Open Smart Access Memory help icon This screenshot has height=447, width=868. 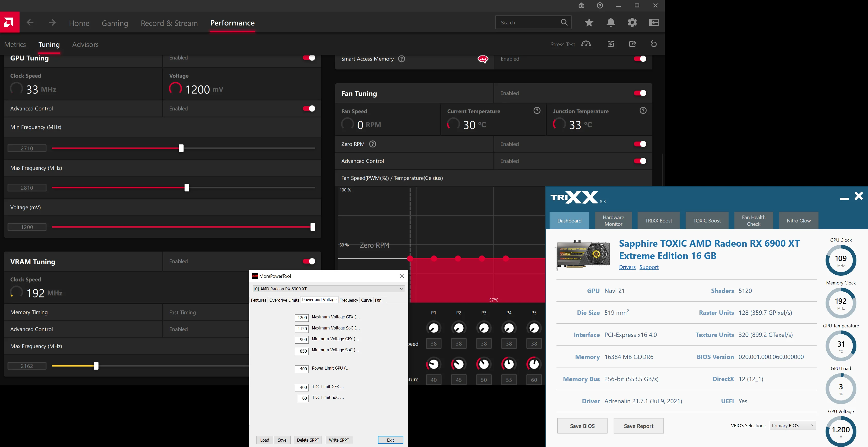[401, 59]
